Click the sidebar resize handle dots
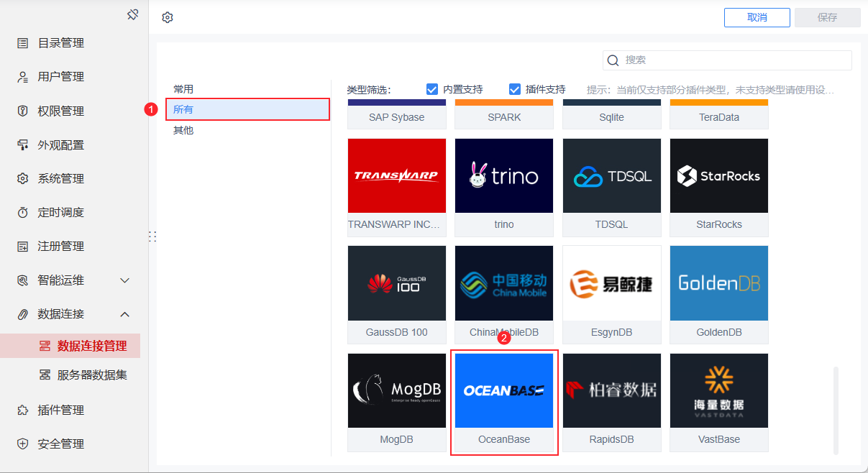The width and height of the screenshot is (868, 473). [152, 236]
